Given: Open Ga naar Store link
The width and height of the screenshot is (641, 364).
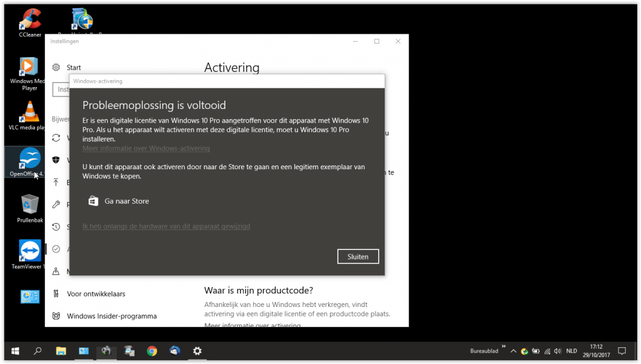Looking at the screenshot, I should (126, 201).
